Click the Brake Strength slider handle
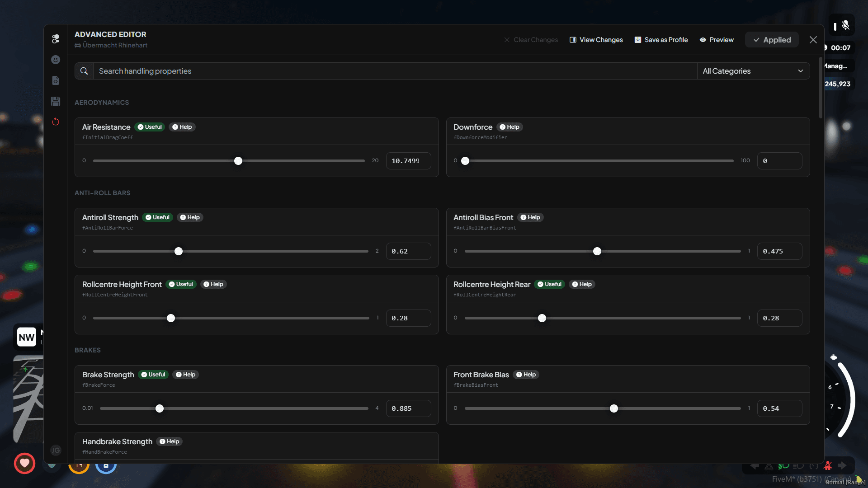Image resolution: width=868 pixels, height=488 pixels. 160,408
